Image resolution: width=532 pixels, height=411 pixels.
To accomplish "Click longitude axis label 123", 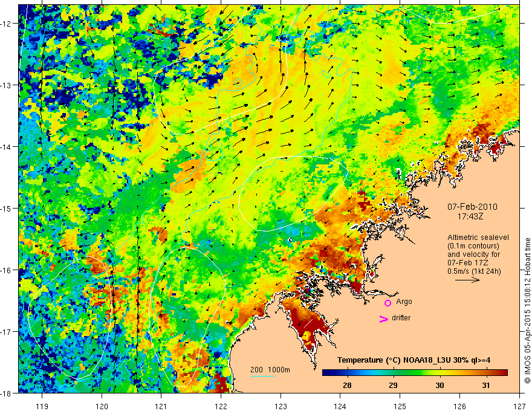I will pyautogui.click(x=281, y=406).
